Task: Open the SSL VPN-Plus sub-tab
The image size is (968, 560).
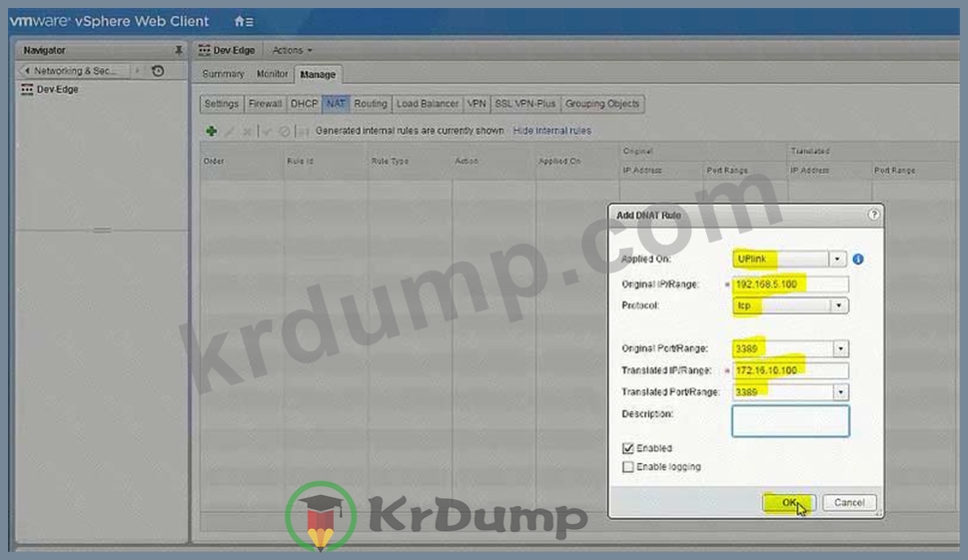Action: [525, 104]
